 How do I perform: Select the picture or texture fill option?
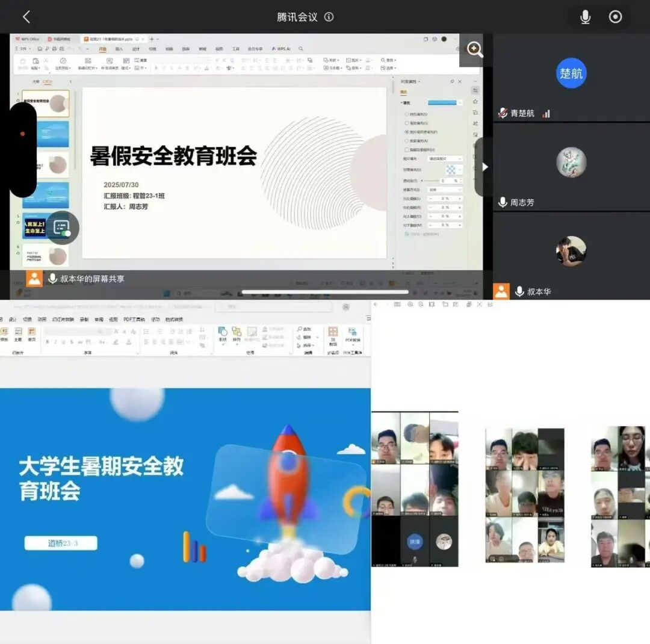[x=407, y=131]
